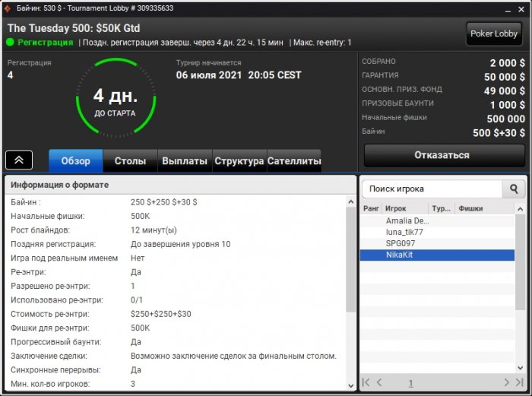This screenshot has height=396, width=532.
Task: Click the Информация о формате header
Action: (60, 185)
